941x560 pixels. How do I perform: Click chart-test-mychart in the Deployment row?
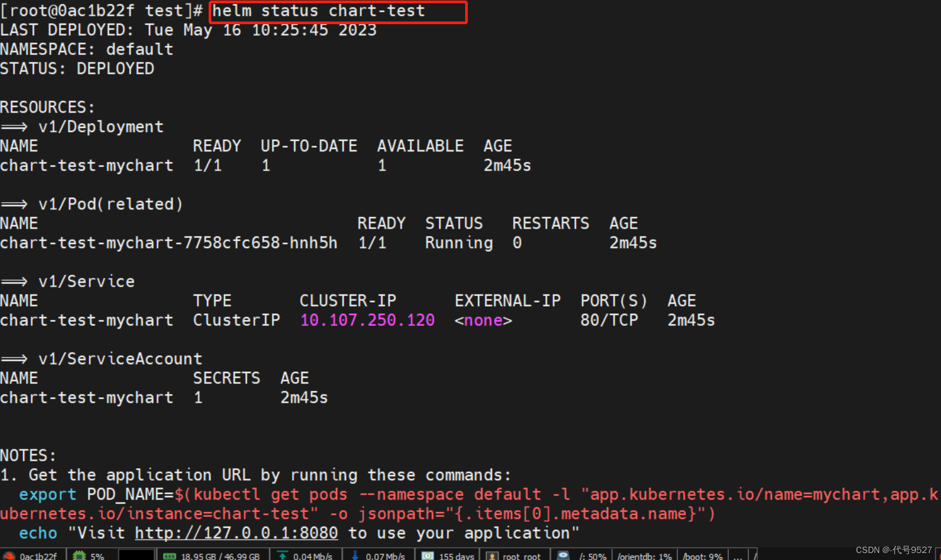(x=87, y=166)
